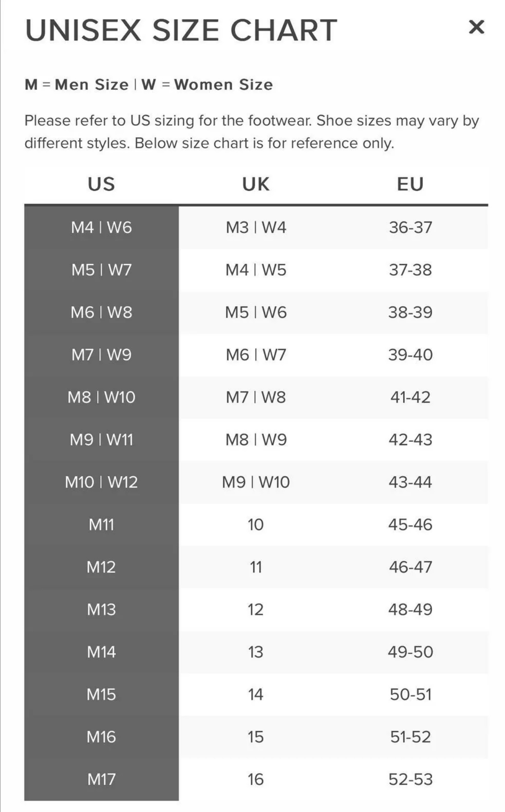Click the M11 US size cell
The image size is (505, 812).
coord(101,525)
